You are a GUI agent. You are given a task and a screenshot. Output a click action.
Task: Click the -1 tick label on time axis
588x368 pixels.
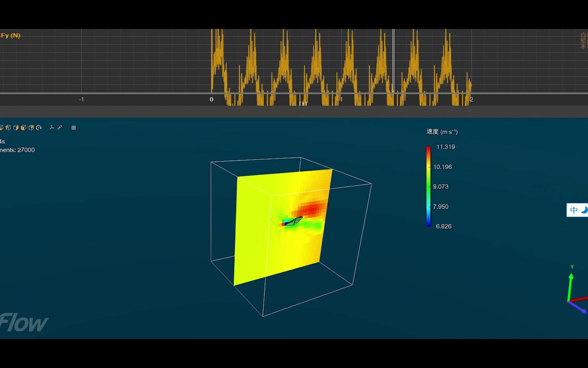click(81, 99)
